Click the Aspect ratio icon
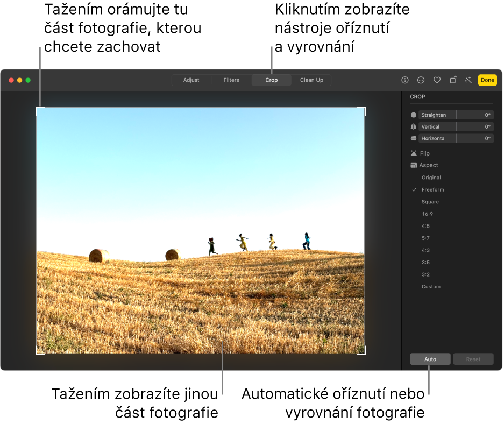 tap(414, 165)
